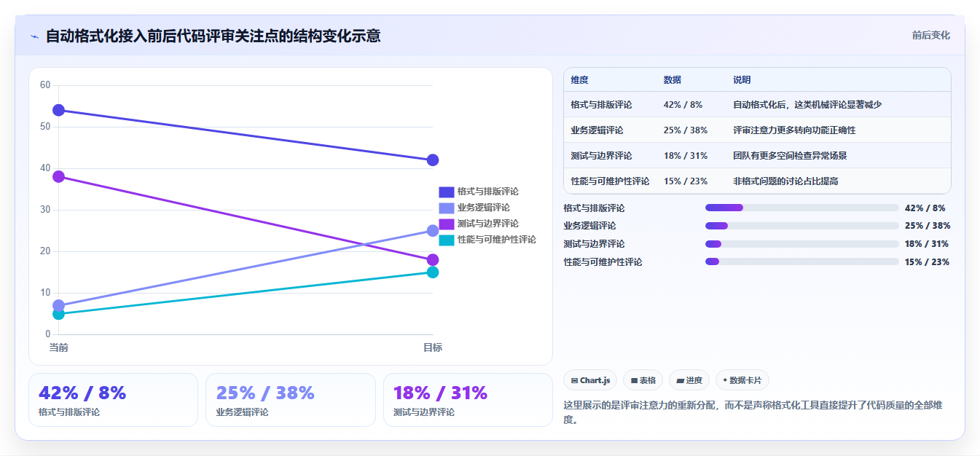Click the 格式与排版评论 data point at 目标
The height and width of the screenshot is (456, 980).
click(433, 160)
